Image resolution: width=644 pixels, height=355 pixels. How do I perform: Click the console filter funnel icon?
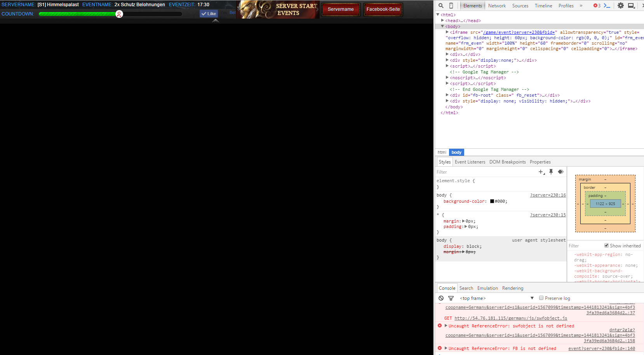pyautogui.click(x=451, y=298)
